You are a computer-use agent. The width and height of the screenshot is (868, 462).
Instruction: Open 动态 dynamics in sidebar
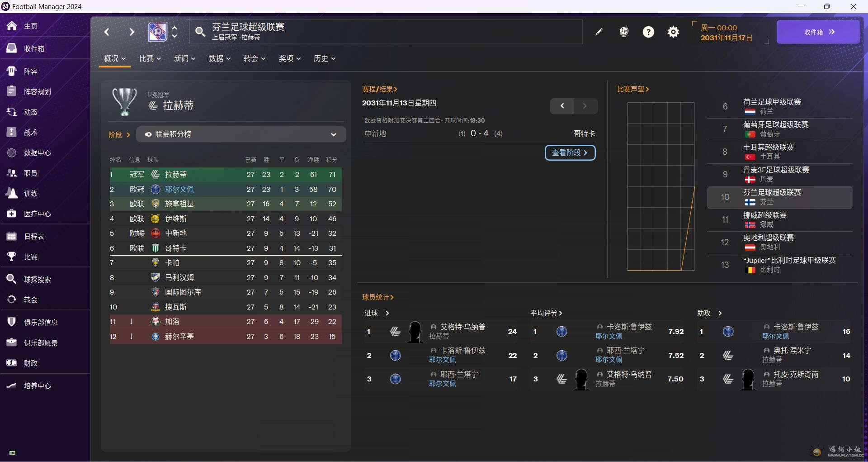click(30, 112)
